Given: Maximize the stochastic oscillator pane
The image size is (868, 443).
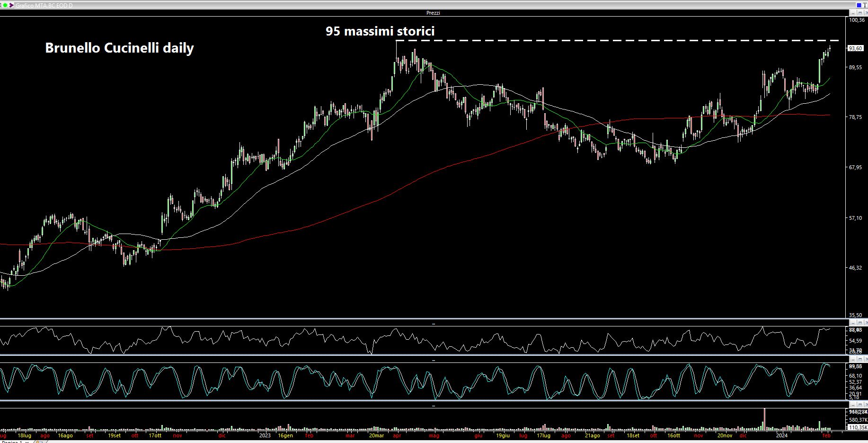Looking at the screenshot, I should tap(860, 360).
